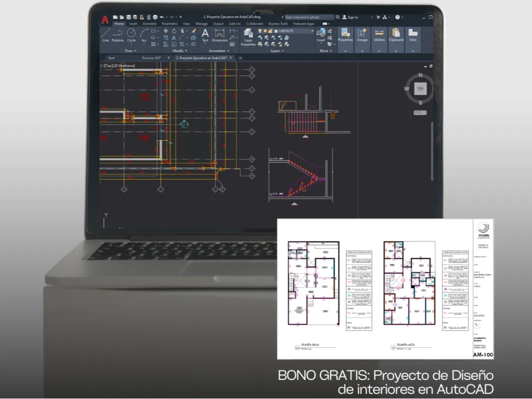Select the Ellipse tool
Image resolution: width=532 pixels, height=399 pixels.
153,37
